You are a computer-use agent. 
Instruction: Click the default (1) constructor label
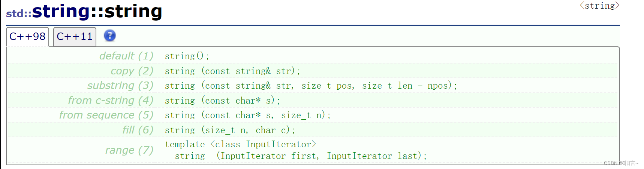pos(126,56)
